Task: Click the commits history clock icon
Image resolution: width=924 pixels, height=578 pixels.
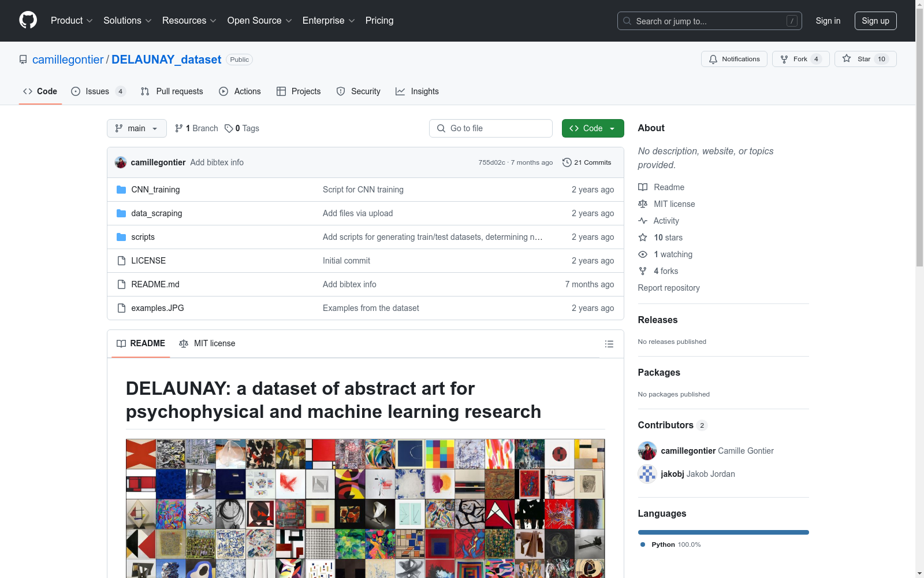Action: [567, 162]
